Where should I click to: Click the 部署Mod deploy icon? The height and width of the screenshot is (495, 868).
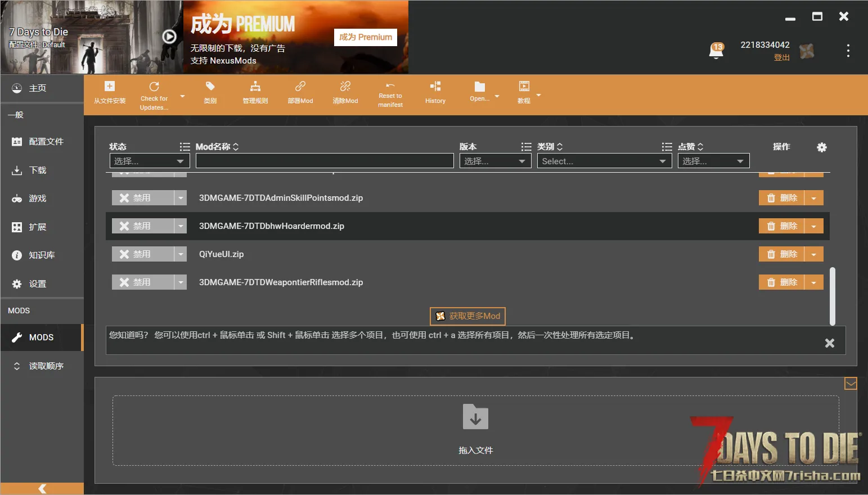[x=300, y=87]
